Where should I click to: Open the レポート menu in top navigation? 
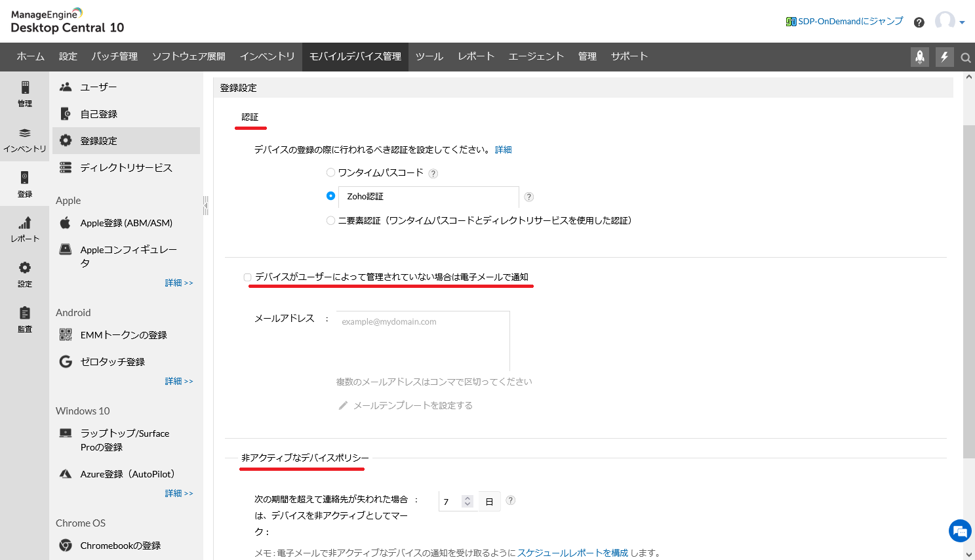[476, 56]
